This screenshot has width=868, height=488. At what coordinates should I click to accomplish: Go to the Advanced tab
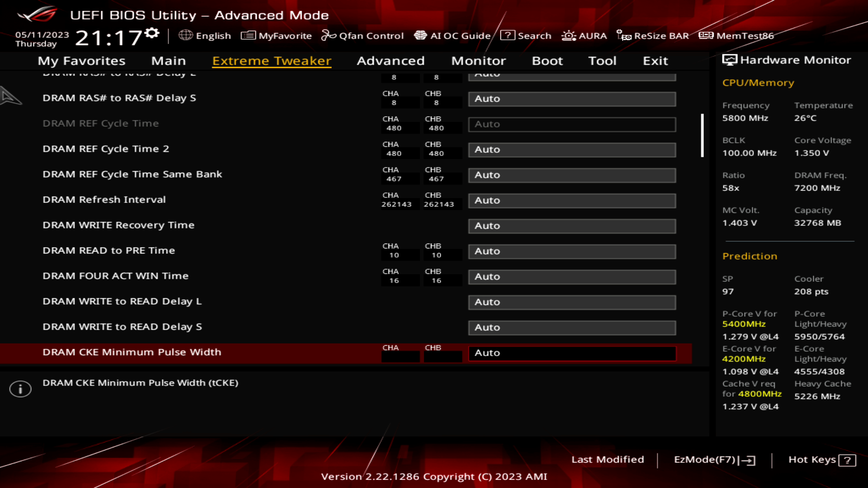[x=391, y=61]
